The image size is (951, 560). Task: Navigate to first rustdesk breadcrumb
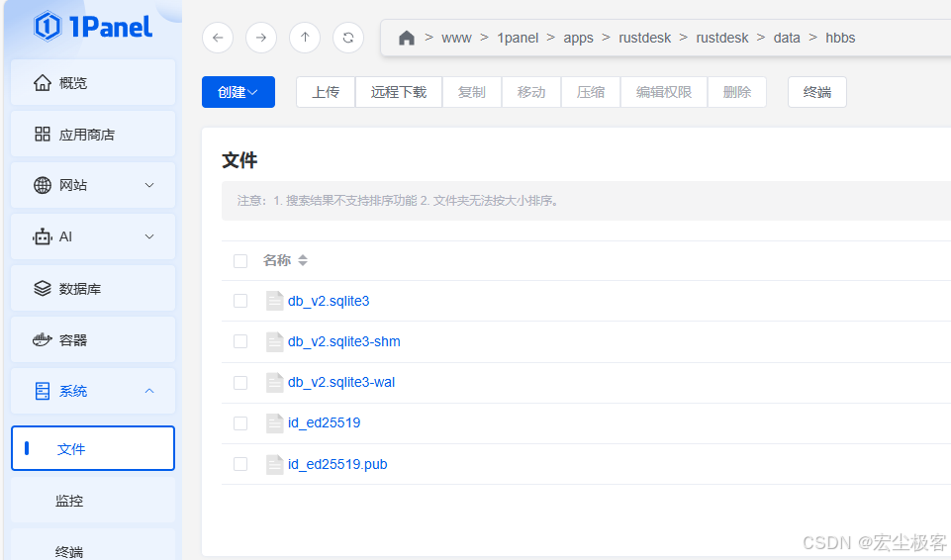click(x=644, y=38)
